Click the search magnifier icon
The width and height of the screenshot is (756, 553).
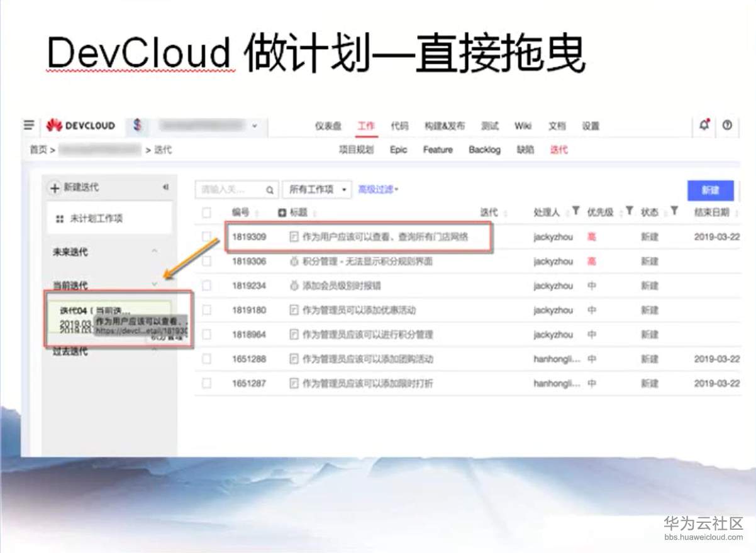[x=269, y=190]
